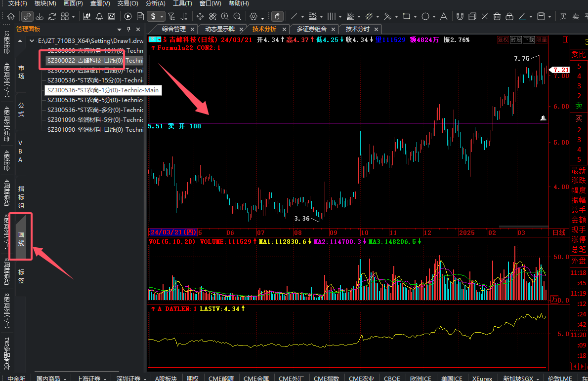Click the circular play button icon
The width and height of the screenshot is (588, 381).
[x=128, y=16]
